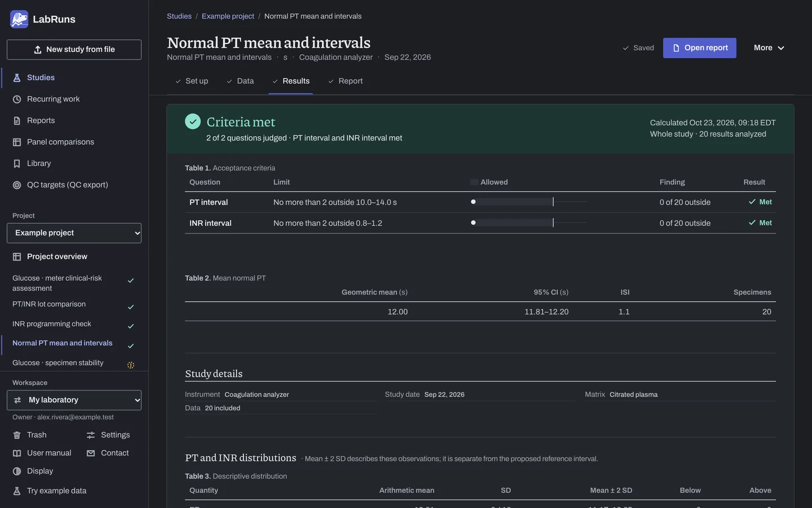
Task: Click the Contact envelope icon
Action: click(91, 453)
